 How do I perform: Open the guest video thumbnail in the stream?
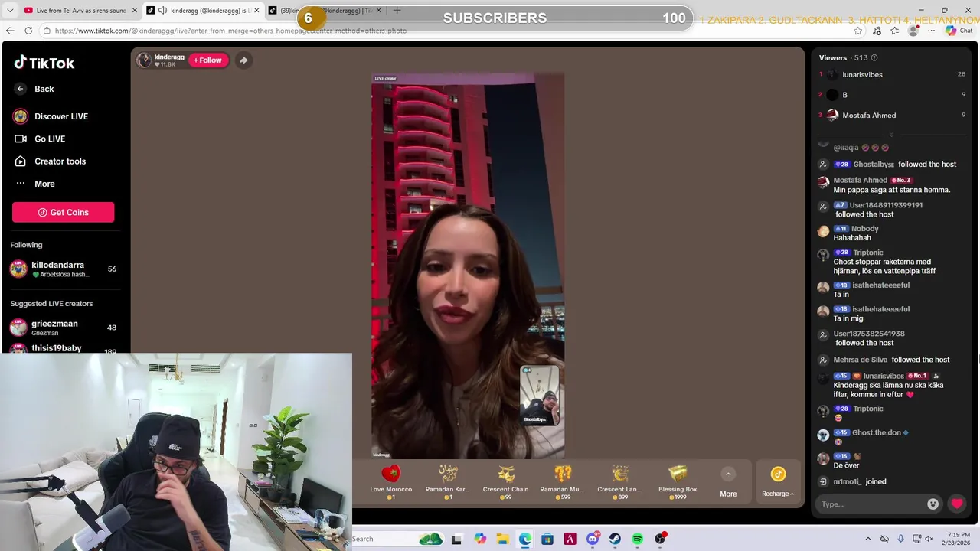[x=539, y=396]
